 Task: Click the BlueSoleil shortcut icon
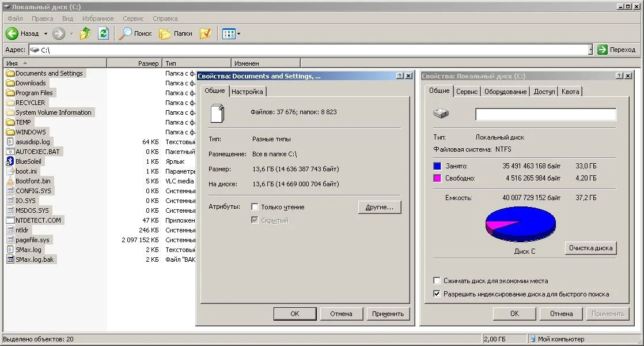click(x=10, y=161)
